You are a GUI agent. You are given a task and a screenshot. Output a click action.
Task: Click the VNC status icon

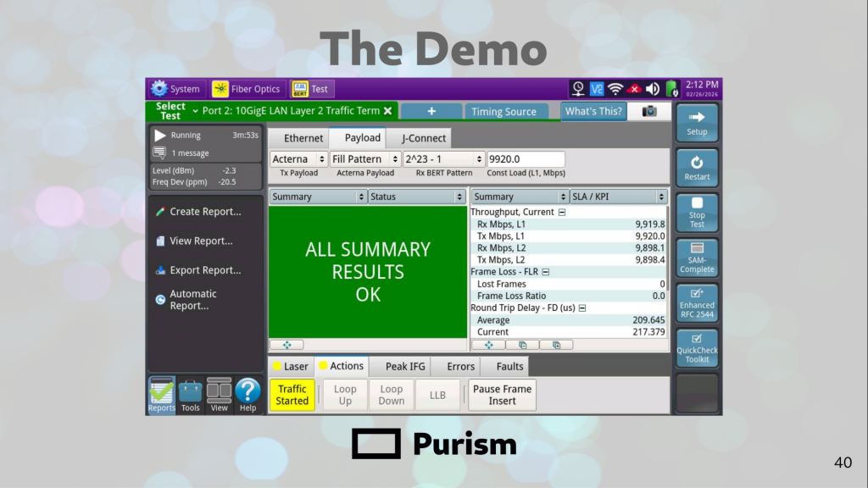596,88
